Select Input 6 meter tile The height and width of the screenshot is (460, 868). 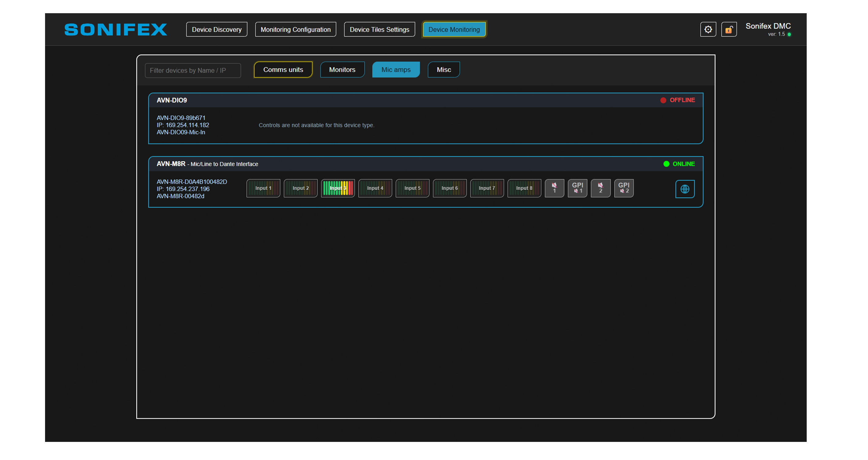pos(450,188)
